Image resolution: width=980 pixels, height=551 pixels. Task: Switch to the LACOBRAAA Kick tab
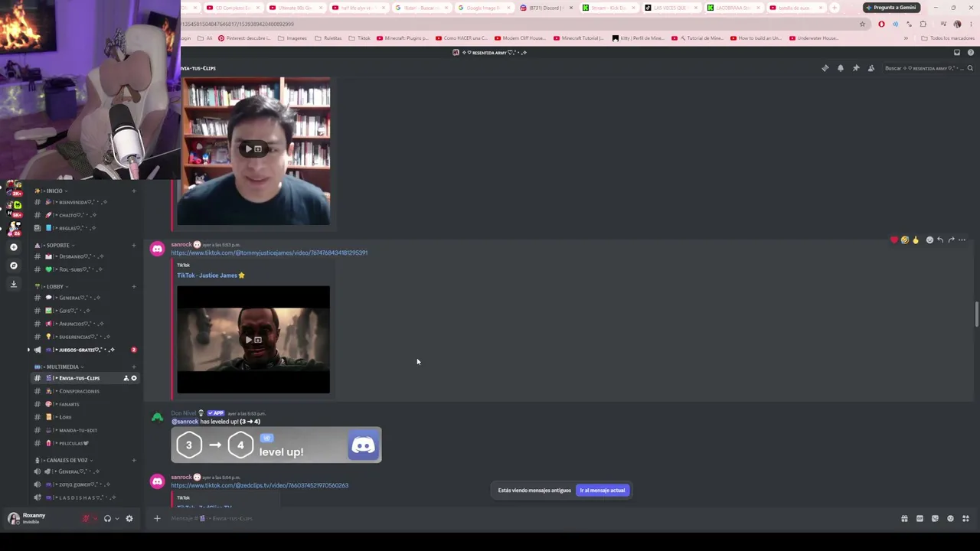pyautogui.click(x=734, y=8)
